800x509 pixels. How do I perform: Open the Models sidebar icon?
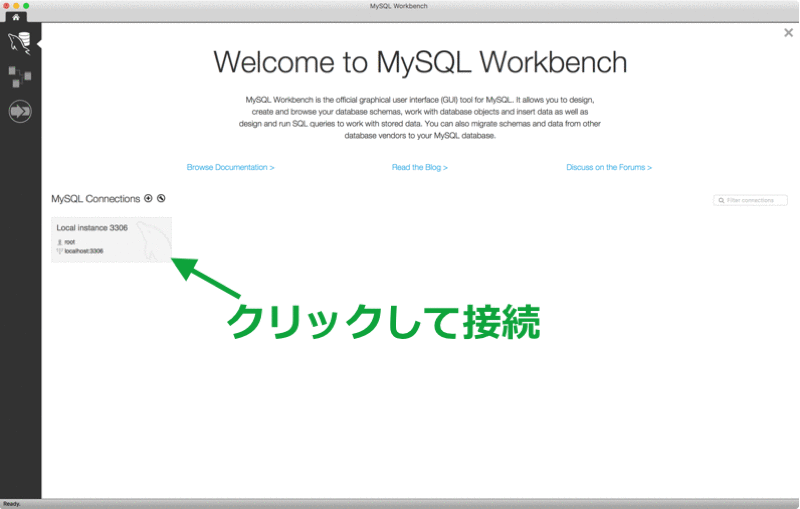coord(20,77)
